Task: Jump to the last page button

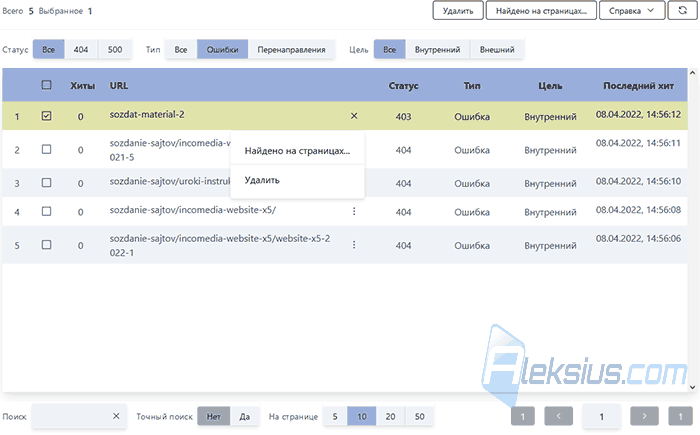Action: [x=680, y=416]
